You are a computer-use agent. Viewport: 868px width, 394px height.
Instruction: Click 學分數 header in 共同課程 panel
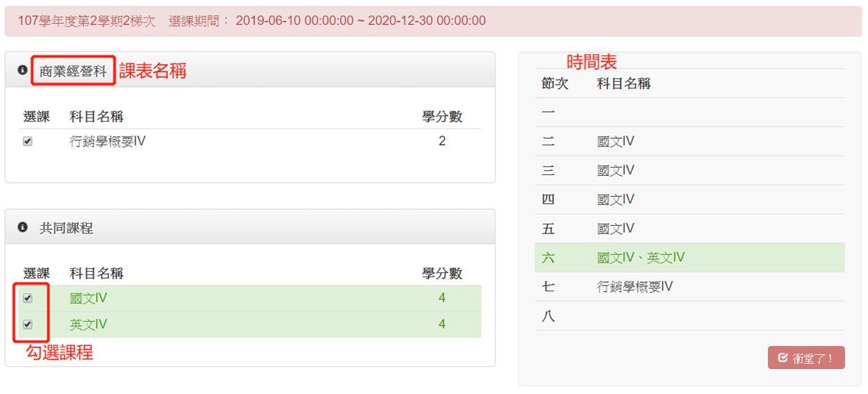pos(442,273)
